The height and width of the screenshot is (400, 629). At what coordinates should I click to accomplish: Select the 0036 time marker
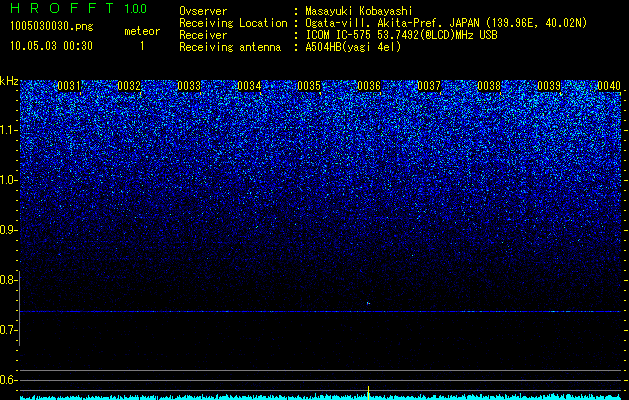tap(369, 86)
